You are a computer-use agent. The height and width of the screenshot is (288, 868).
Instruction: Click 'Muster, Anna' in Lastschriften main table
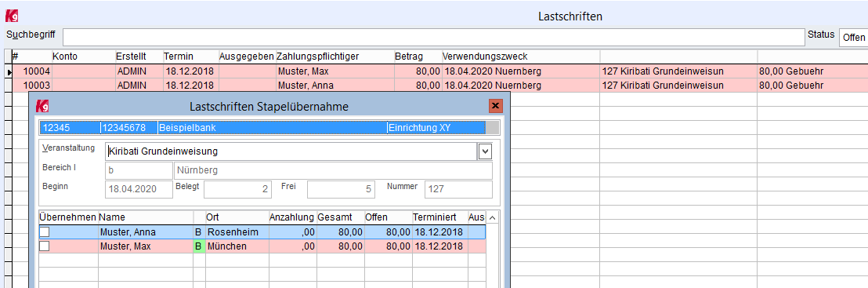tap(305, 86)
